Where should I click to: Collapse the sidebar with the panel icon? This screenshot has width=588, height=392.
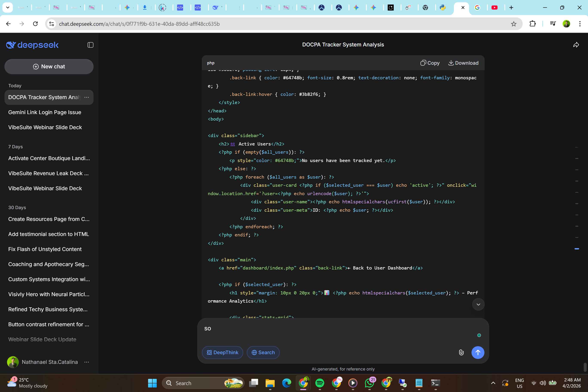[90, 45]
